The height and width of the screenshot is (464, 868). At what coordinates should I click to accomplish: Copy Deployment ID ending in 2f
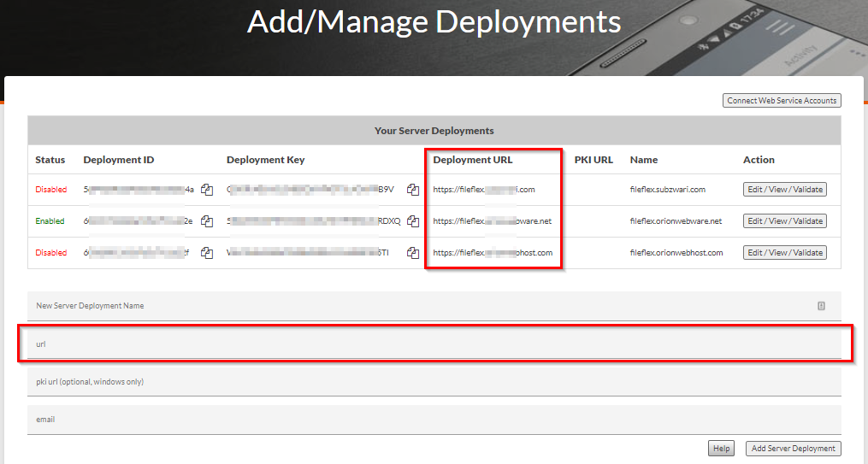pyautogui.click(x=207, y=253)
